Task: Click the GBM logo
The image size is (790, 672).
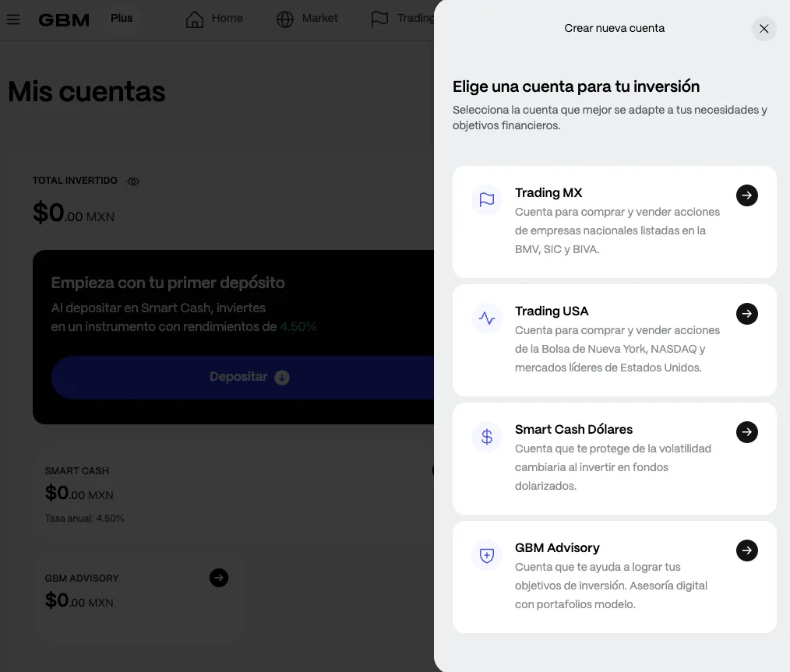Action: coord(64,20)
